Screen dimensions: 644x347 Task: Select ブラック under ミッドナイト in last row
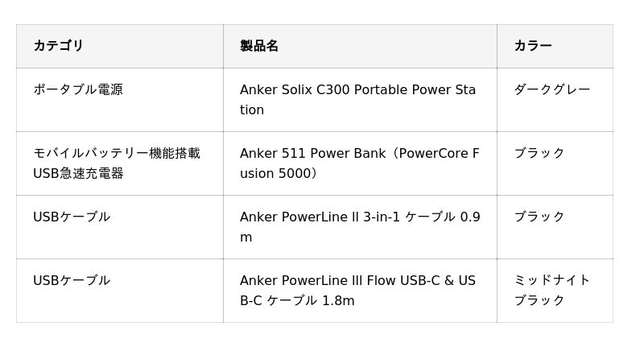coord(539,300)
